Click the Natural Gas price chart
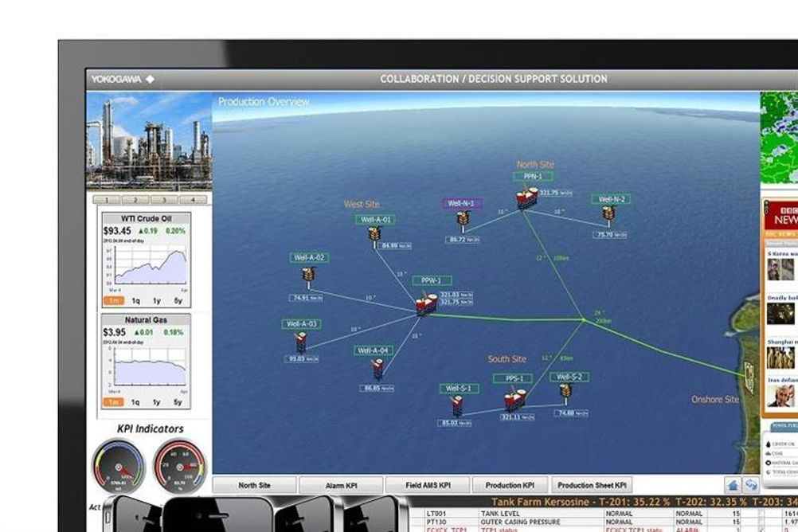The height and width of the screenshot is (532, 798). pos(150,368)
